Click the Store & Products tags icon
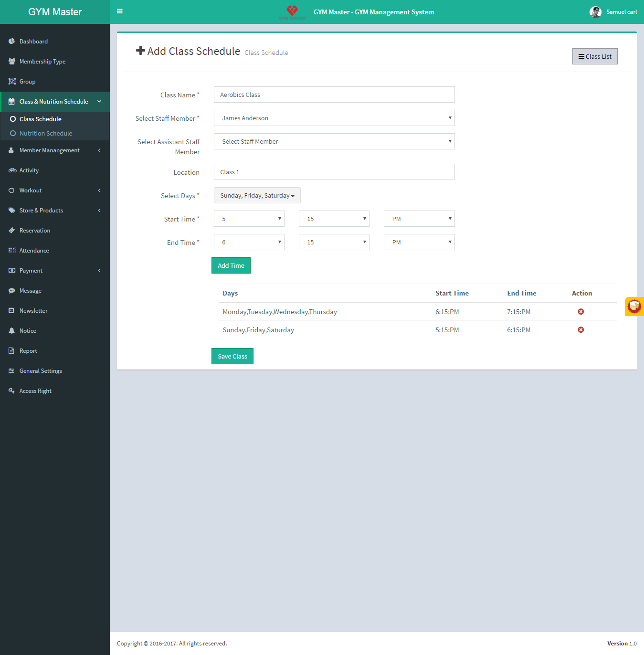The height and width of the screenshot is (655, 644). (11, 211)
